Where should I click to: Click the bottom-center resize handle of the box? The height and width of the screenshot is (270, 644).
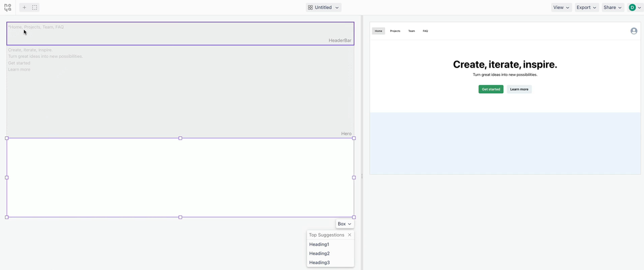point(180,217)
